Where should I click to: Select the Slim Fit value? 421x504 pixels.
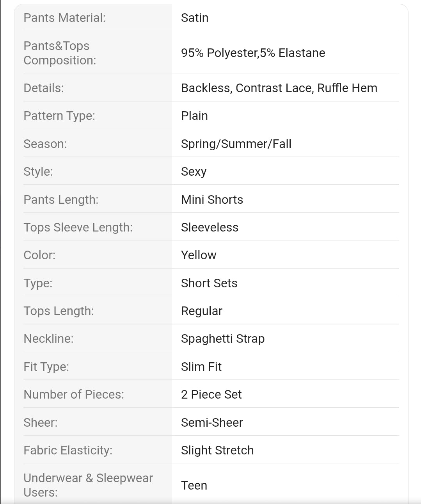tap(201, 367)
